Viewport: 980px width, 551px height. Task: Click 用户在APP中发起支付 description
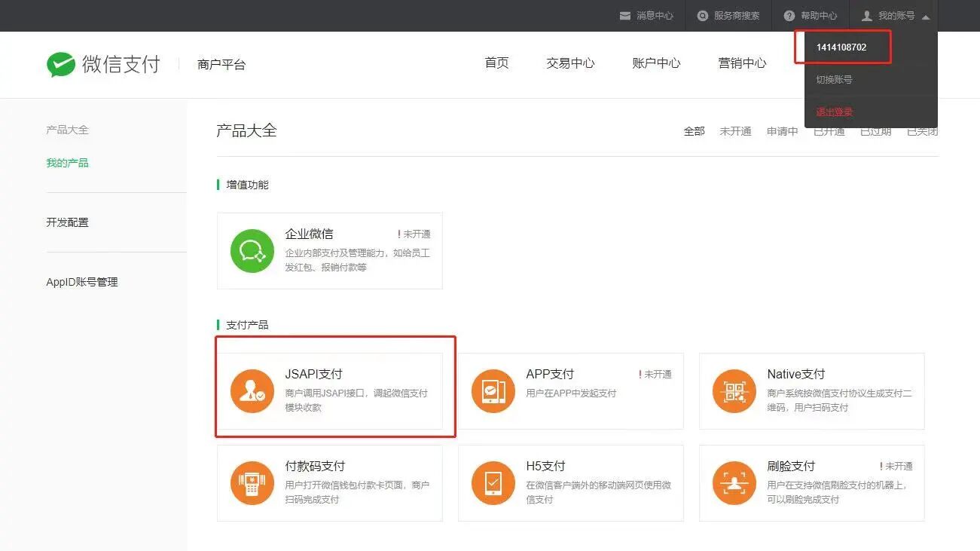tap(571, 393)
